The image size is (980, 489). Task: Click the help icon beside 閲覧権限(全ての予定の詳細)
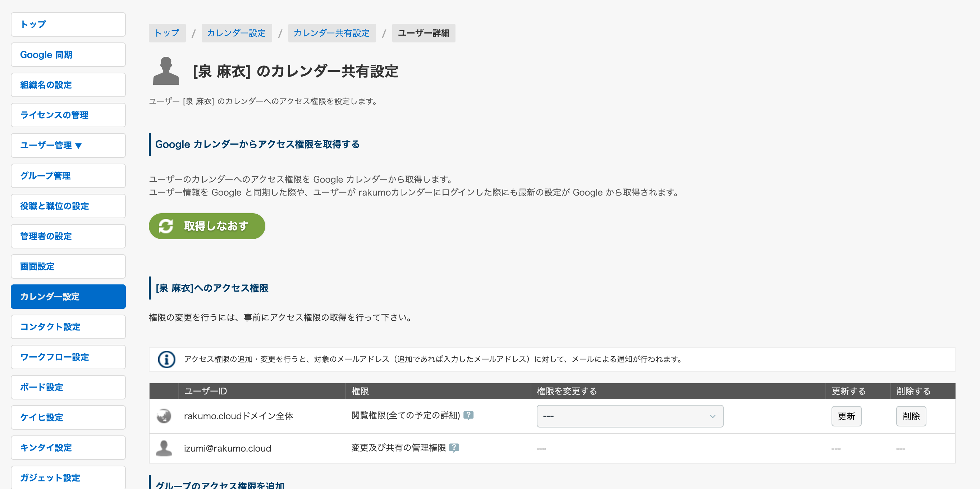point(469,415)
